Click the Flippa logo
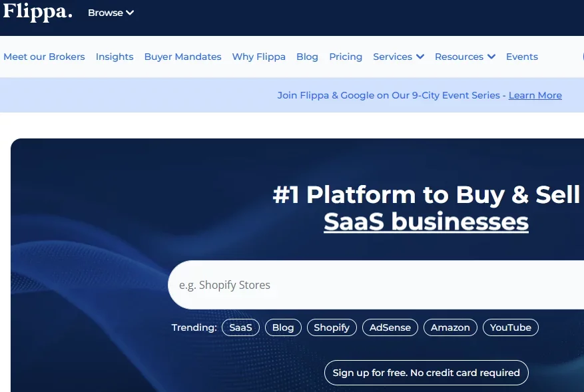Viewport: 584px width, 392px height. tap(37, 13)
